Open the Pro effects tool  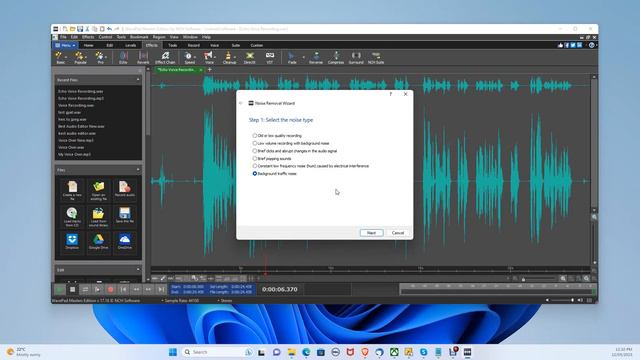(x=100, y=58)
